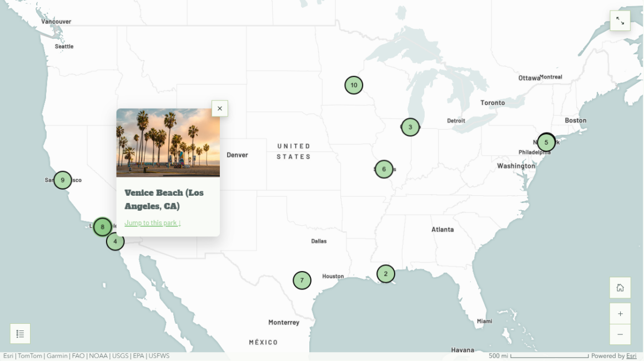This screenshot has width=644, height=361.
Task: Click the Houston city label
Action: click(x=333, y=276)
